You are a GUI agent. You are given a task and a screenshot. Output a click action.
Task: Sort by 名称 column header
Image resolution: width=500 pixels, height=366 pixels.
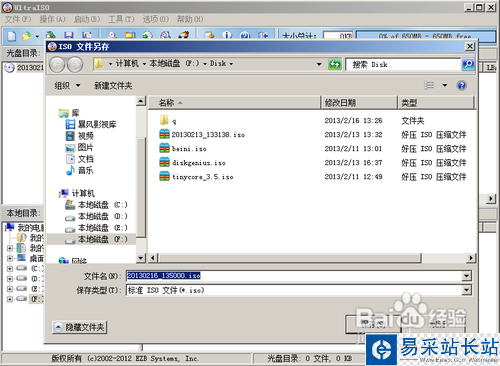234,103
